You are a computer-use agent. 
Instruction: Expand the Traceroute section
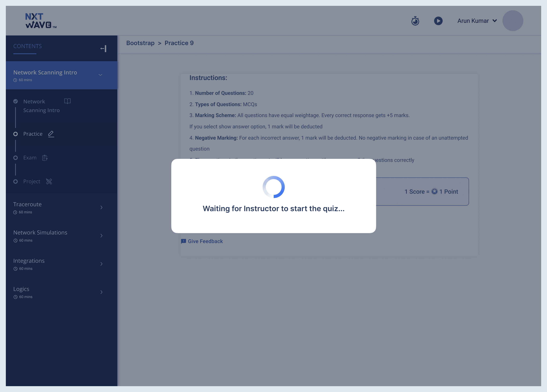(x=101, y=207)
